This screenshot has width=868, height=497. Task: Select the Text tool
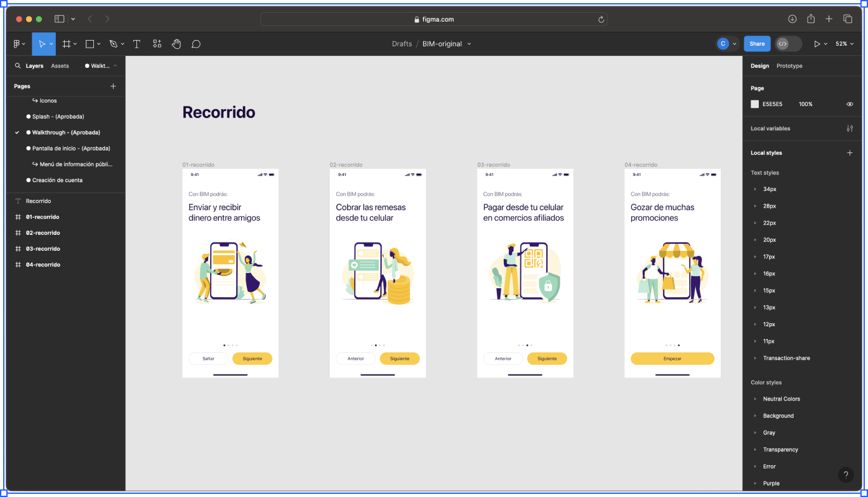click(x=136, y=44)
